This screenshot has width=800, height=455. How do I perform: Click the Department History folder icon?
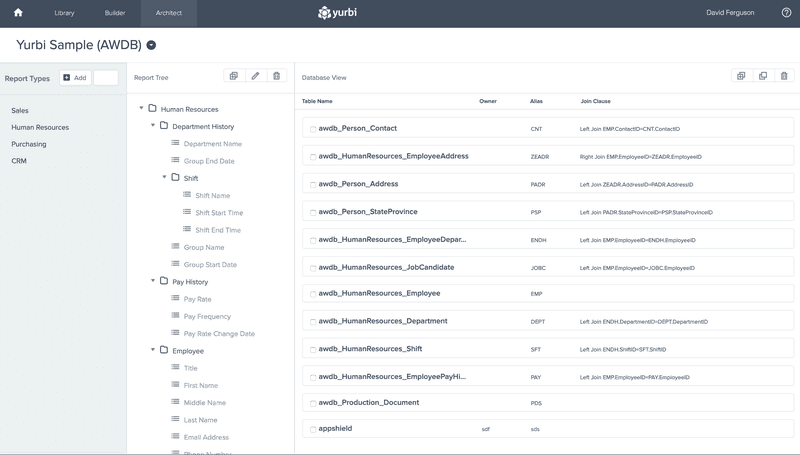pyautogui.click(x=164, y=125)
